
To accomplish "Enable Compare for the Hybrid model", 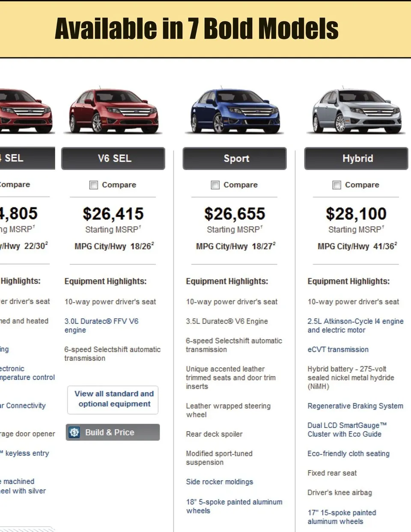I will pyautogui.click(x=337, y=185).
